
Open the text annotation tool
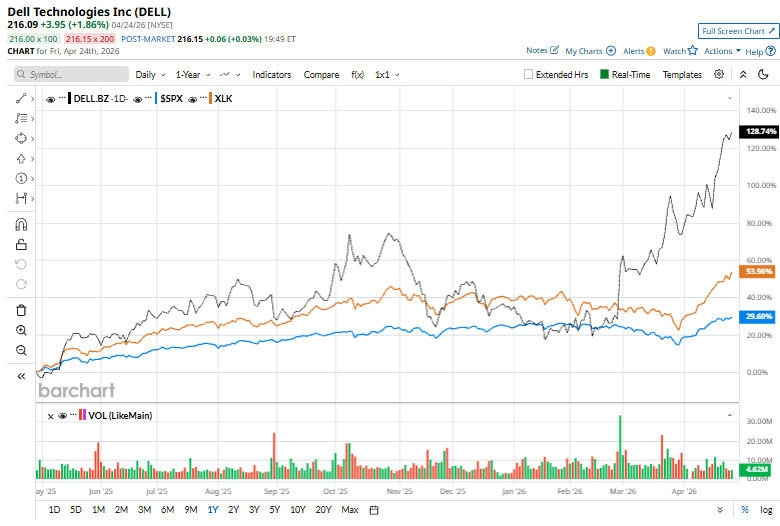(21, 118)
